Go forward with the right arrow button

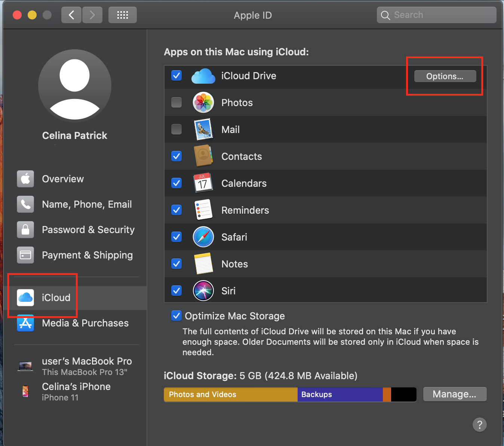coord(92,15)
